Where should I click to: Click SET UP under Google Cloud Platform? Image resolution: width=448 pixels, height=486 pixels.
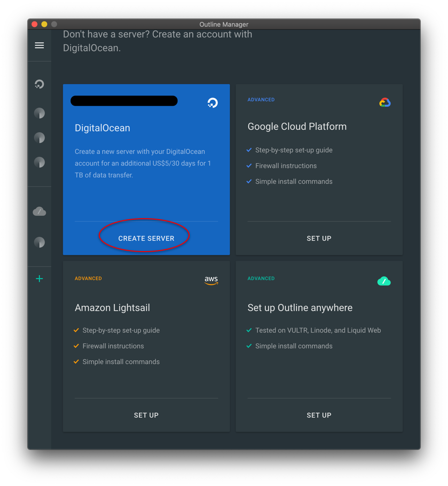[x=319, y=238]
